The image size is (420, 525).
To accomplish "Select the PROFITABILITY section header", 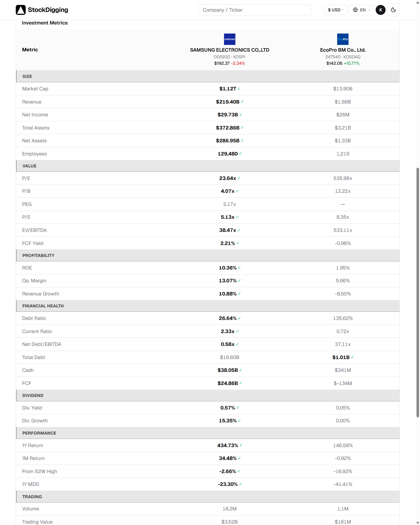I will click(x=208, y=256).
